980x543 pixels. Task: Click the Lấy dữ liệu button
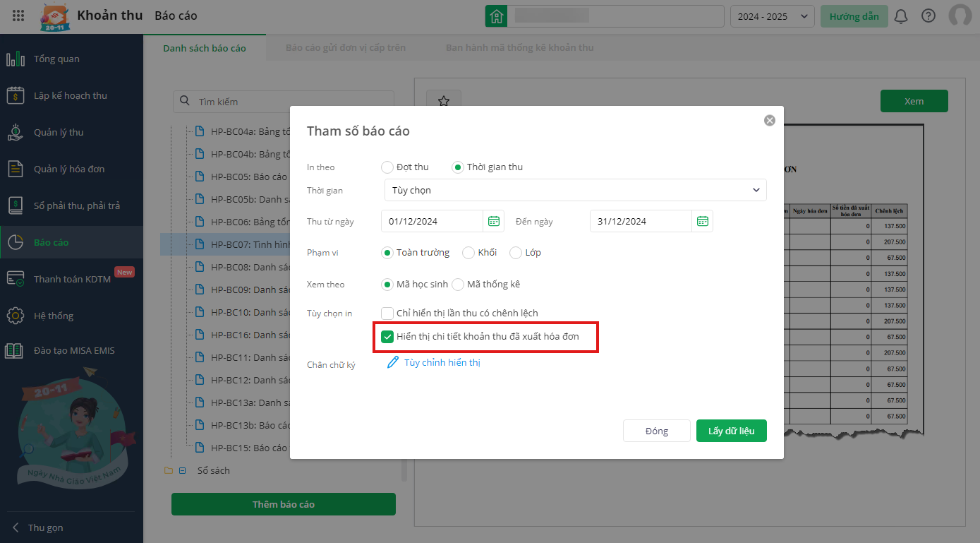tap(731, 431)
